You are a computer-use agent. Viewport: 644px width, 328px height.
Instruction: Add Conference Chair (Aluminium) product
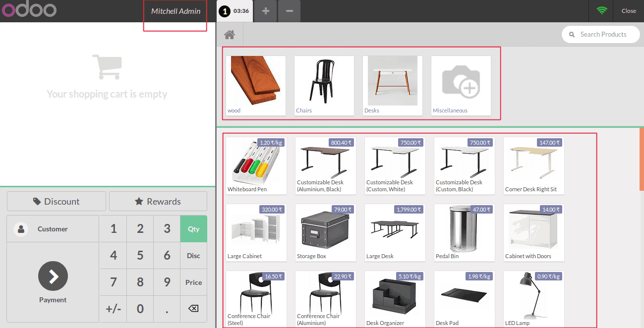coord(326,299)
